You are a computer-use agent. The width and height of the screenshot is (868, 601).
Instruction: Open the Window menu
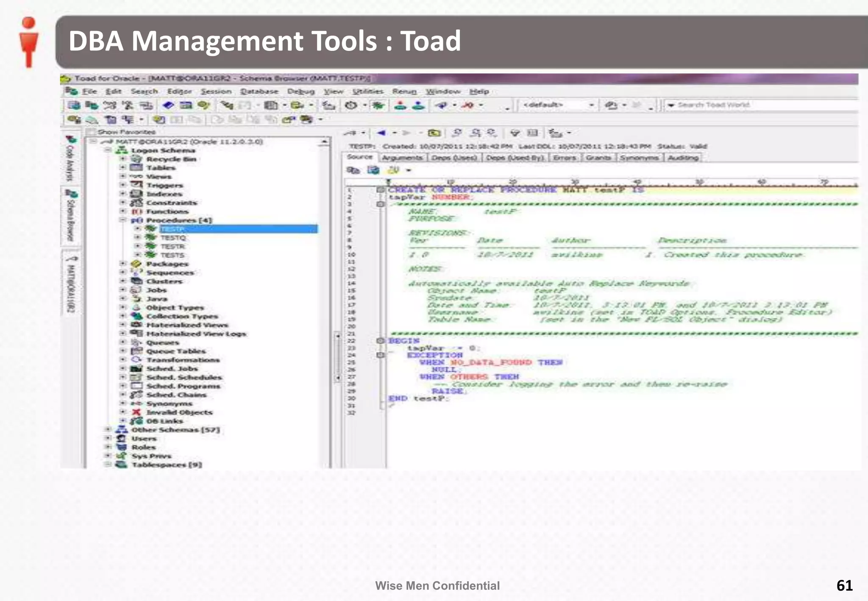443,91
